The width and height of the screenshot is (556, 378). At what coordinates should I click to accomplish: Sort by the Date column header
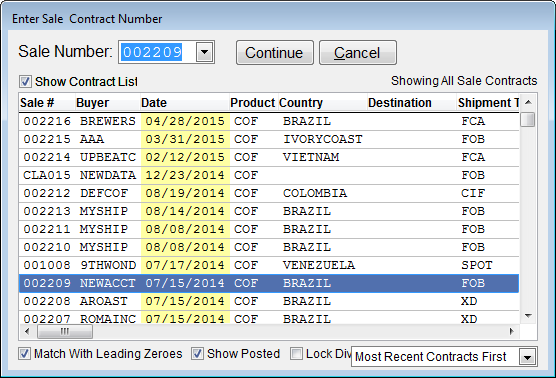pyautogui.click(x=184, y=103)
